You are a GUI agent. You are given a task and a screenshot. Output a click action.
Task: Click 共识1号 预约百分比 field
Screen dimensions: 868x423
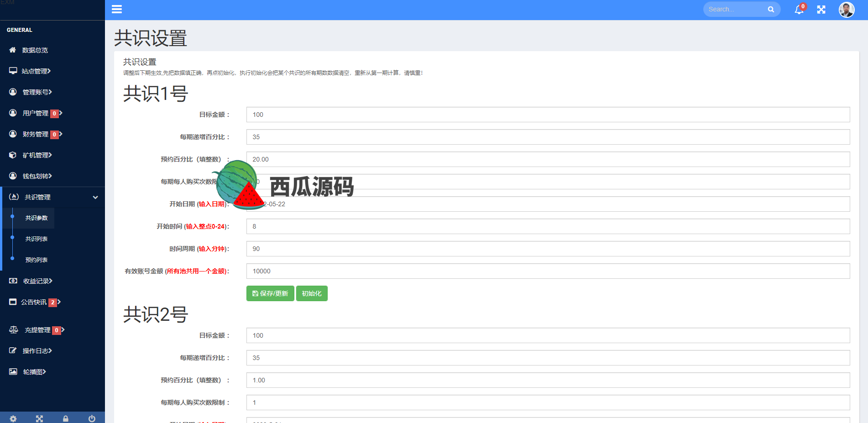coord(548,159)
